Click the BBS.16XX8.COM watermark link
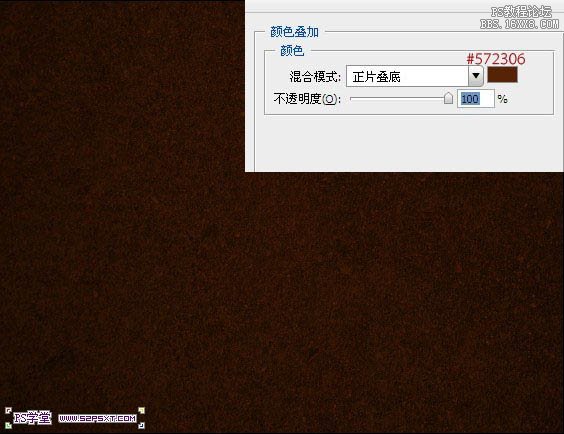 [519, 24]
